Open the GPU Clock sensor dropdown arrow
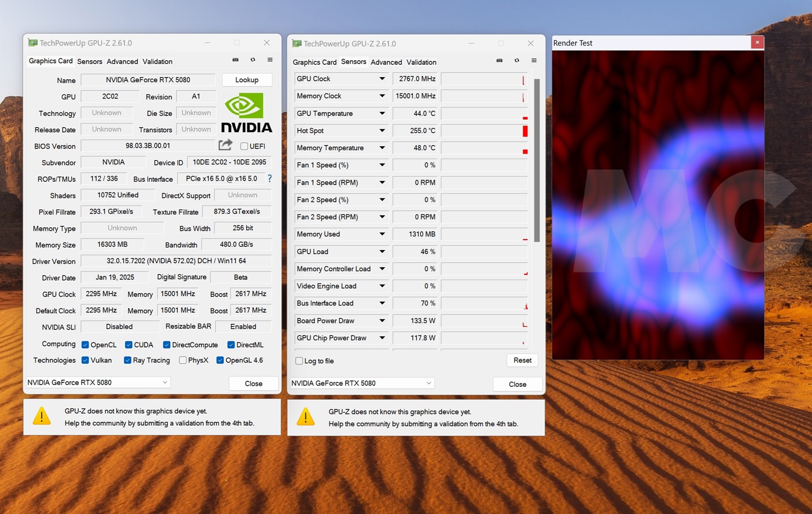Viewport: 812px width, 514px height. tap(382, 79)
